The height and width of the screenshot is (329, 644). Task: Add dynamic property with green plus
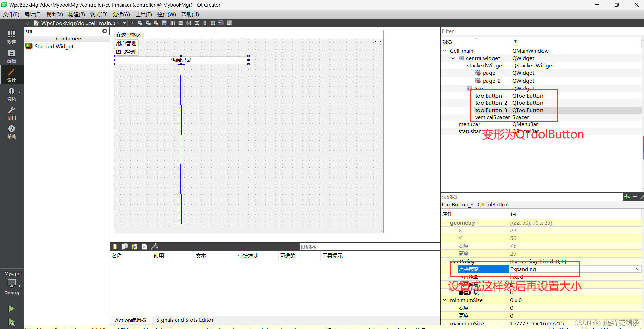tap(627, 197)
